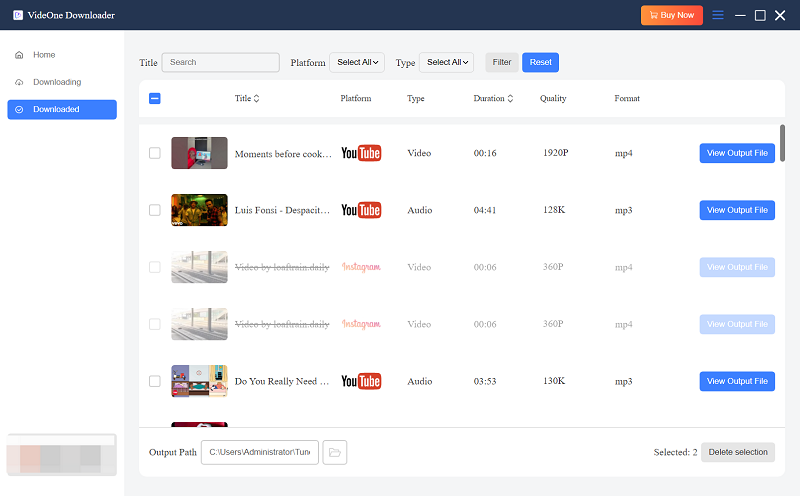Click YouTube icon in Luis Fonsi row
Image resolution: width=800 pixels, height=496 pixels.
[361, 210]
